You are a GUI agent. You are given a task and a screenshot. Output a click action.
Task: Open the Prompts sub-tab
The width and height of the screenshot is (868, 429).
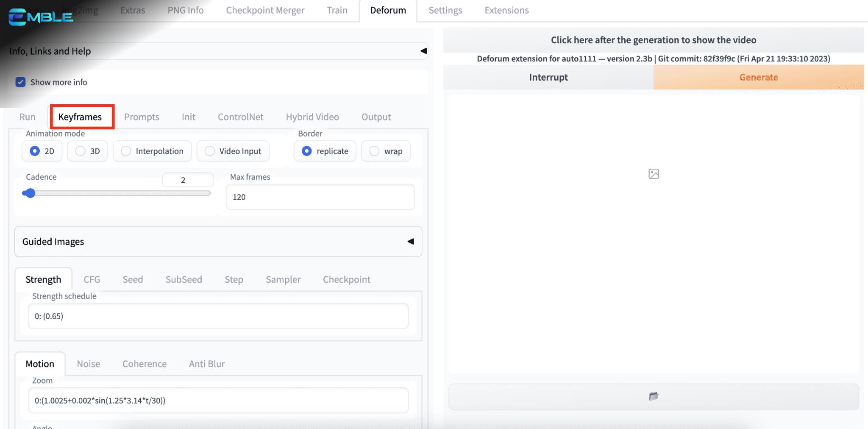point(142,117)
